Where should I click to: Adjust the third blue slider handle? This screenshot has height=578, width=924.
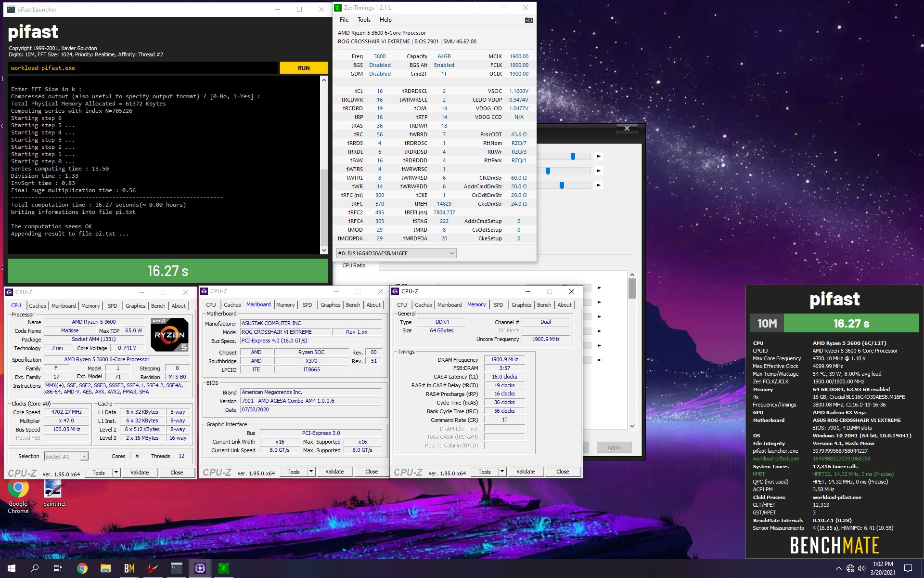coord(562,185)
